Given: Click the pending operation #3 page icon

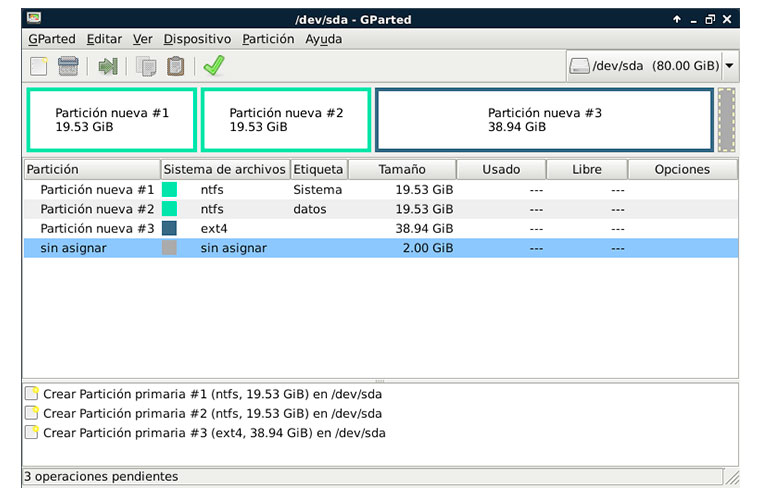Looking at the screenshot, I should (32, 432).
